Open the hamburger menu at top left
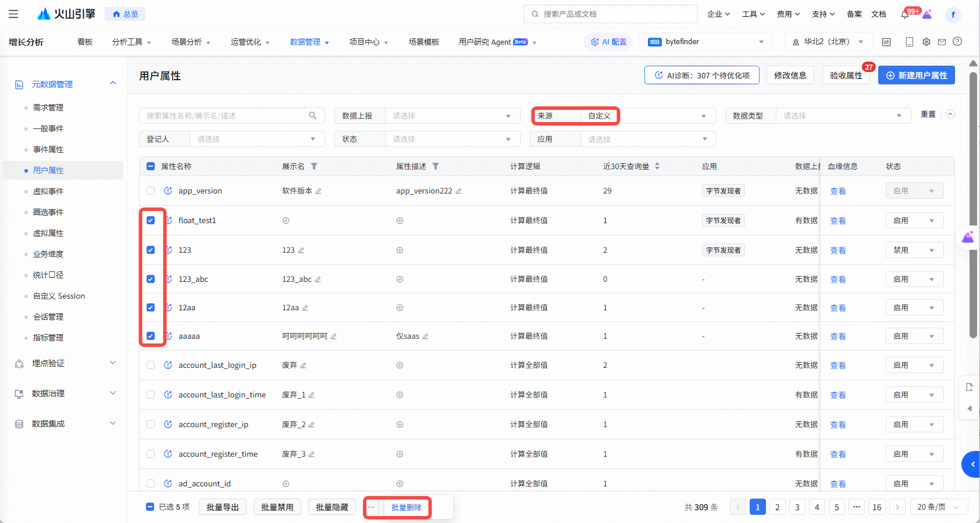 pyautogui.click(x=13, y=14)
